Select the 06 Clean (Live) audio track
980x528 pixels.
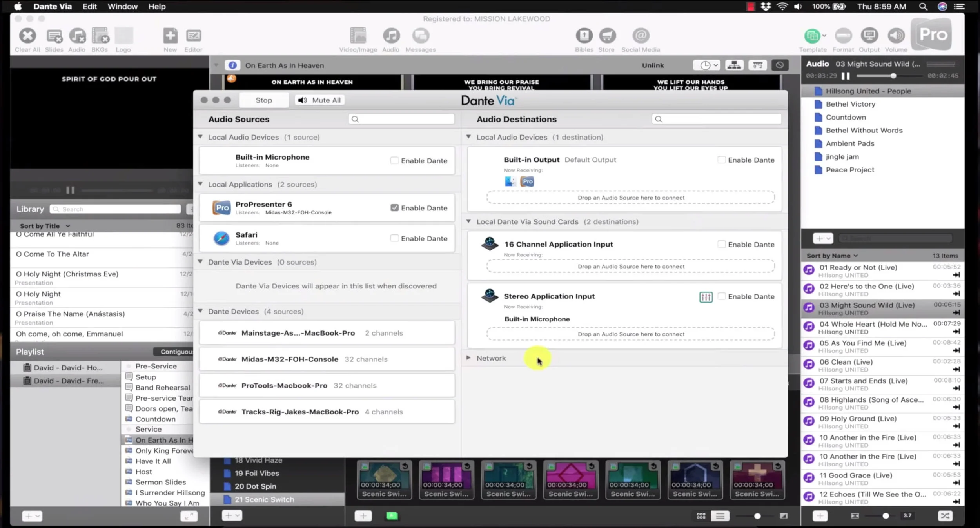pyautogui.click(x=882, y=365)
